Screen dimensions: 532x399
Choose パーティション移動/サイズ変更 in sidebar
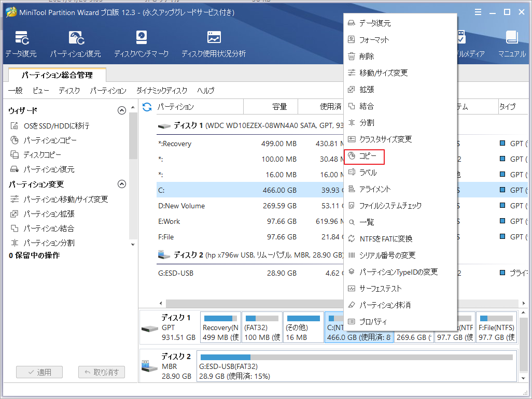(x=59, y=199)
